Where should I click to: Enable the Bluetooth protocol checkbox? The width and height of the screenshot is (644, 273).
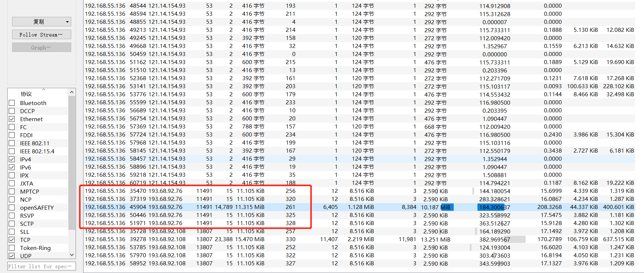coord(12,103)
